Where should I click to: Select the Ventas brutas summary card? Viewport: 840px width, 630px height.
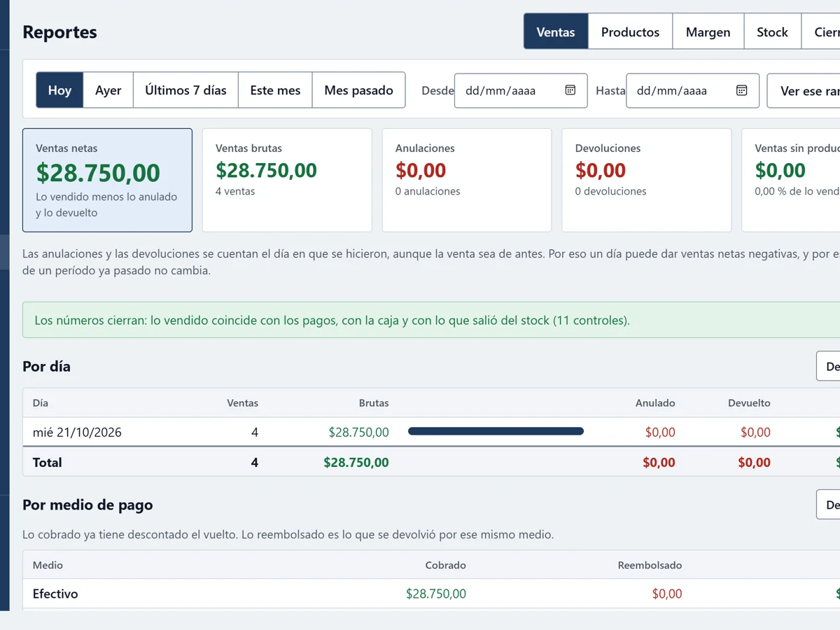pos(287,180)
